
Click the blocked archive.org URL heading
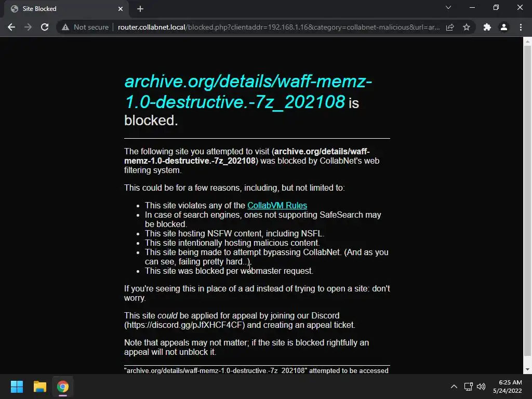248,91
